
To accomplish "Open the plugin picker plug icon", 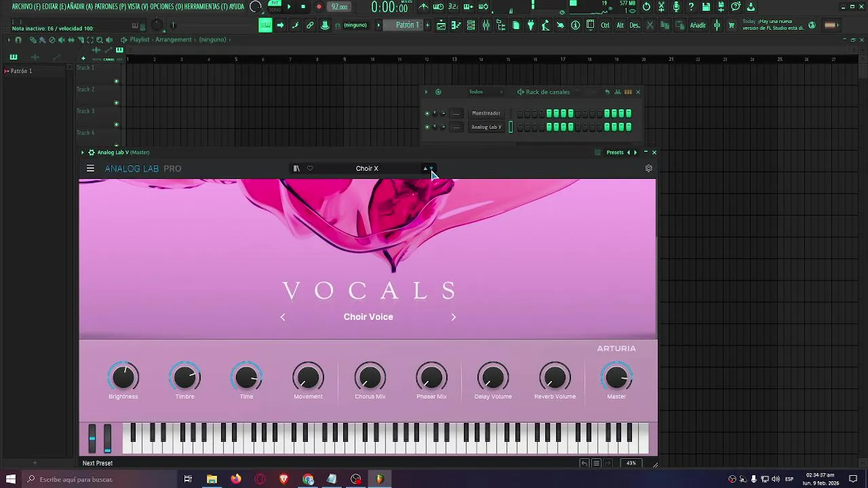I will click(x=530, y=25).
